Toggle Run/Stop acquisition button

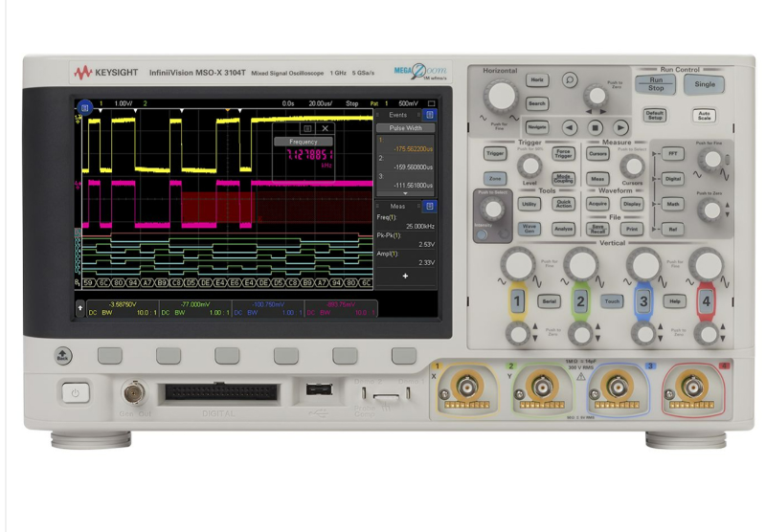click(656, 84)
